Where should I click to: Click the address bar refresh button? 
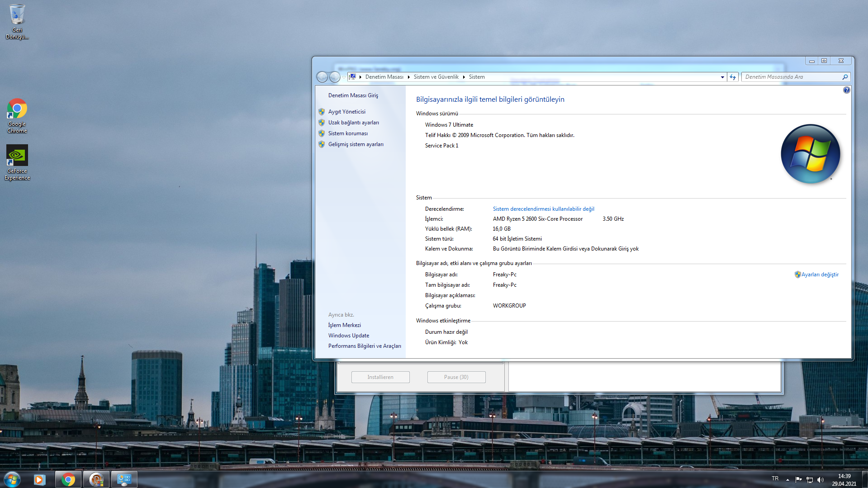point(733,77)
